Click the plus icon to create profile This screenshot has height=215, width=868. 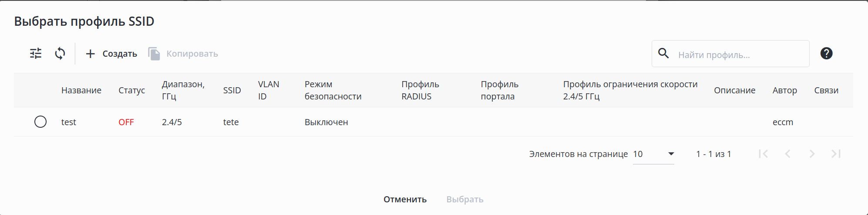(90, 54)
